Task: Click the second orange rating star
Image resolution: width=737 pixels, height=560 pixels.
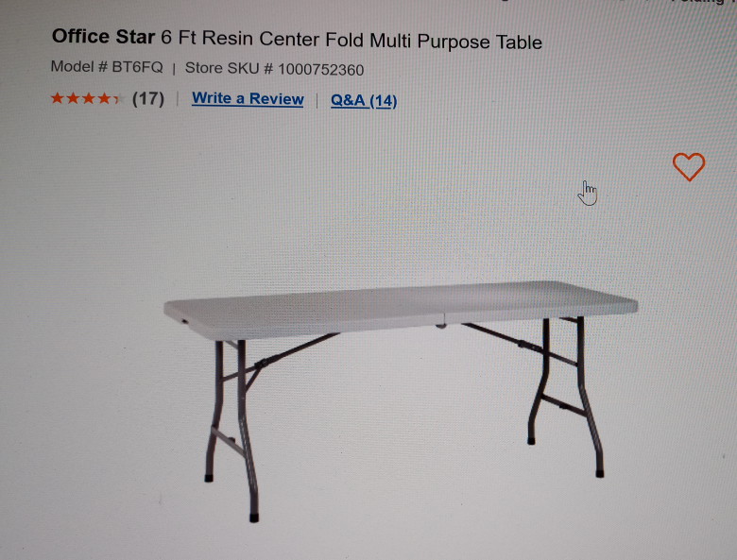Action: click(73, 98)
